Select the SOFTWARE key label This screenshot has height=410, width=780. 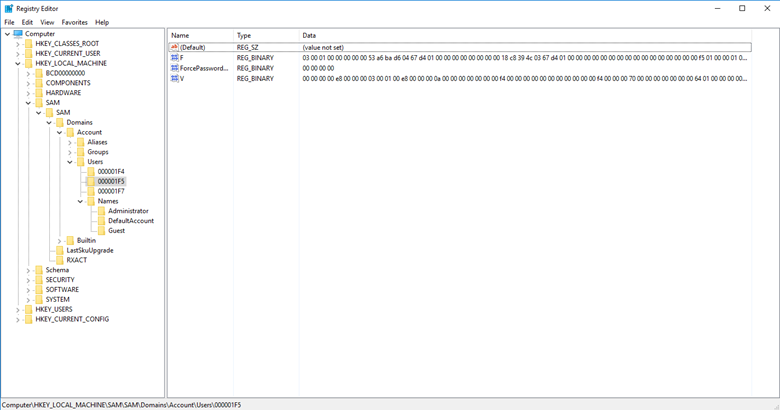(62, 290)
